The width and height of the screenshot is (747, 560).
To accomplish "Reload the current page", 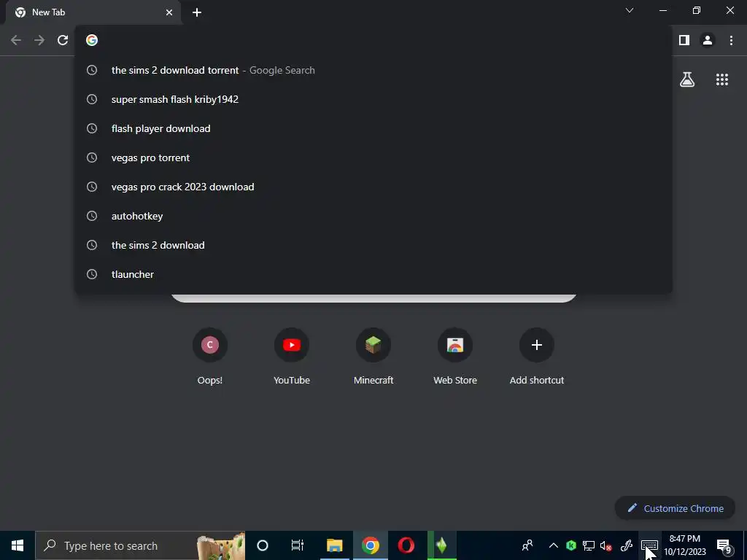I will point(63,41).
